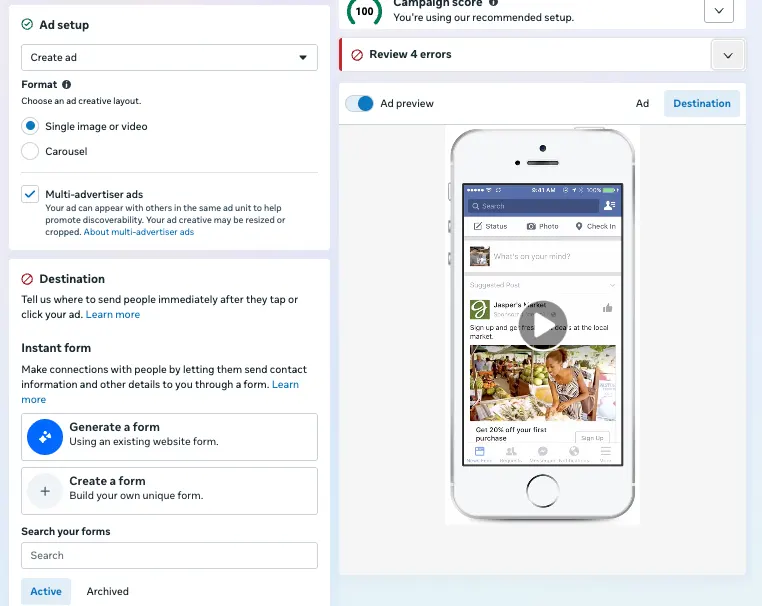Click Learn more link under Destination
The image size is (762, 606).
113,314
